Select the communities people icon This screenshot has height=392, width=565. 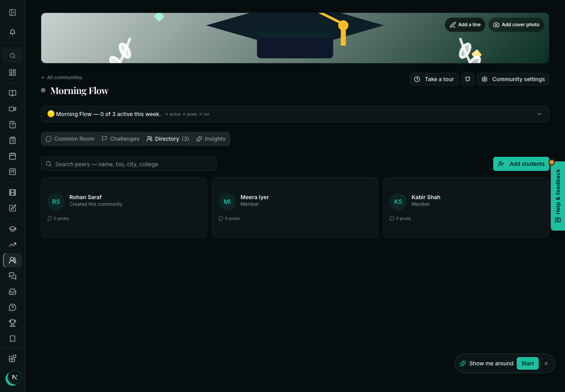click(x=13, y=260)
